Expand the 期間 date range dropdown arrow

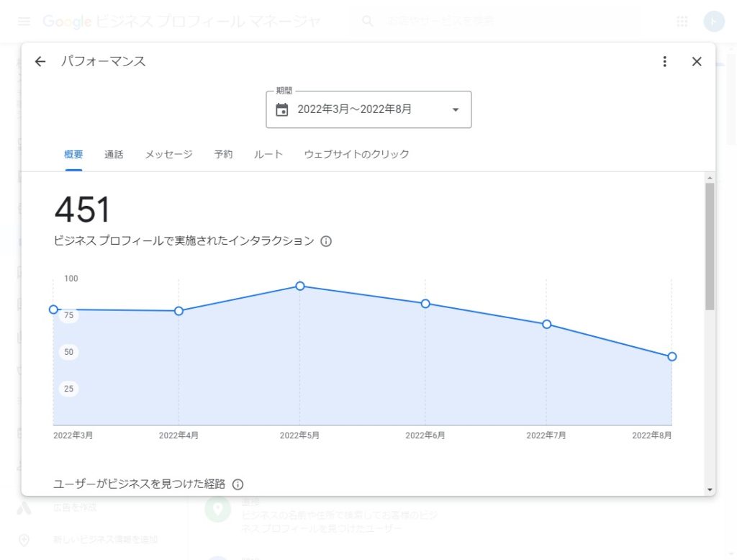click(455, 110)
